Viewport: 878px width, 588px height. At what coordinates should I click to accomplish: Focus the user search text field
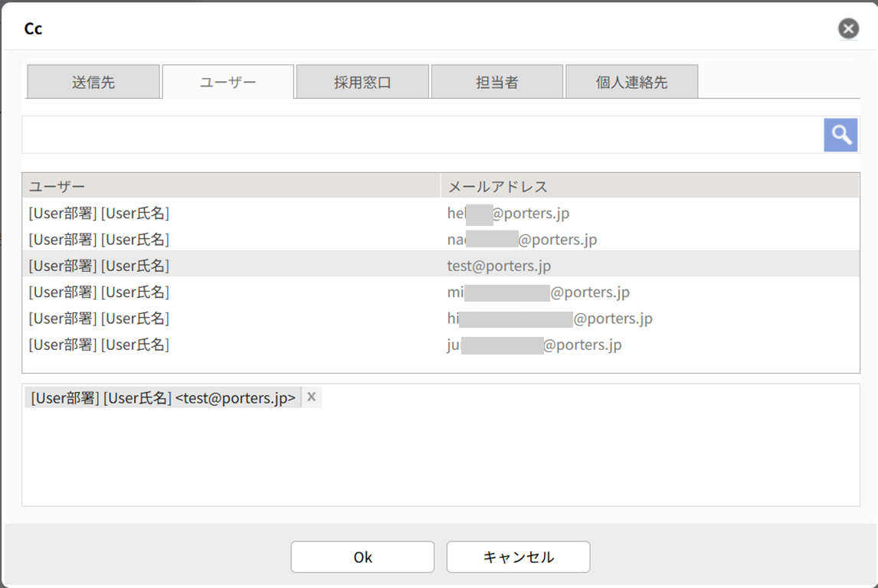point(421,136)
